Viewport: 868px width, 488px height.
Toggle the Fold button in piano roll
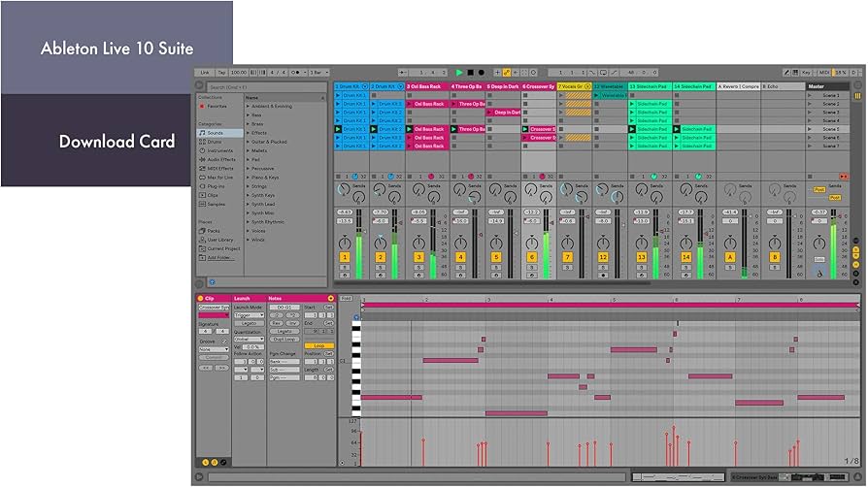pyautogui.click(x=347, y=298)
